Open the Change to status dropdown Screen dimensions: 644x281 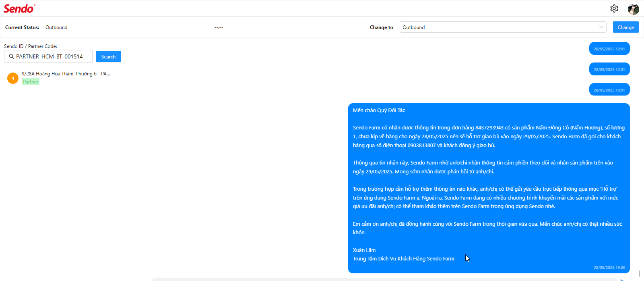point(503,27)
